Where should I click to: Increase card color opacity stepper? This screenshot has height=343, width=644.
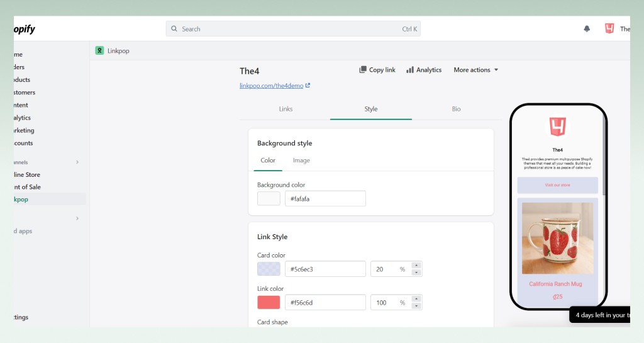tap(416, 266)
